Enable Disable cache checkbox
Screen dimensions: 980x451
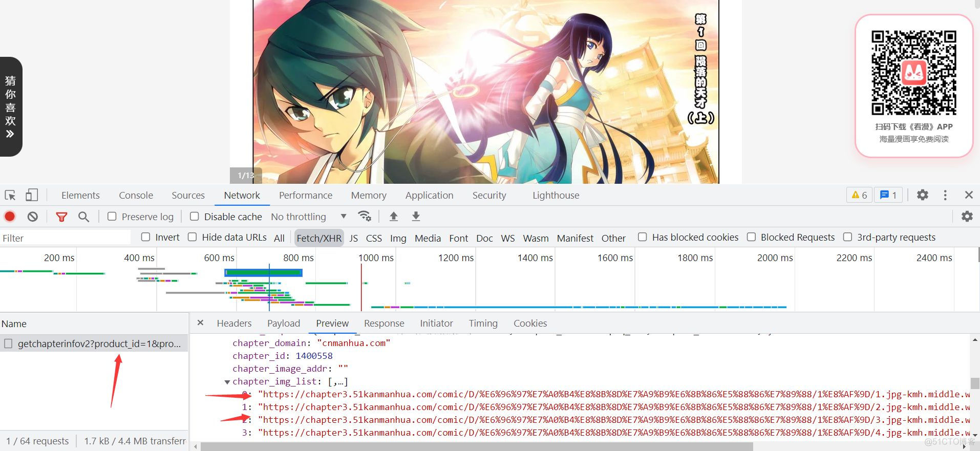tap(195, 217)
